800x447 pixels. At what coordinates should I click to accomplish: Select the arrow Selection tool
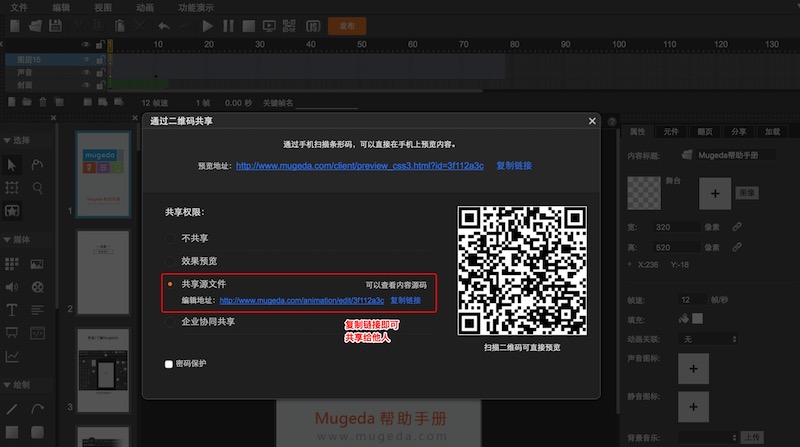[x=12, y=165]
